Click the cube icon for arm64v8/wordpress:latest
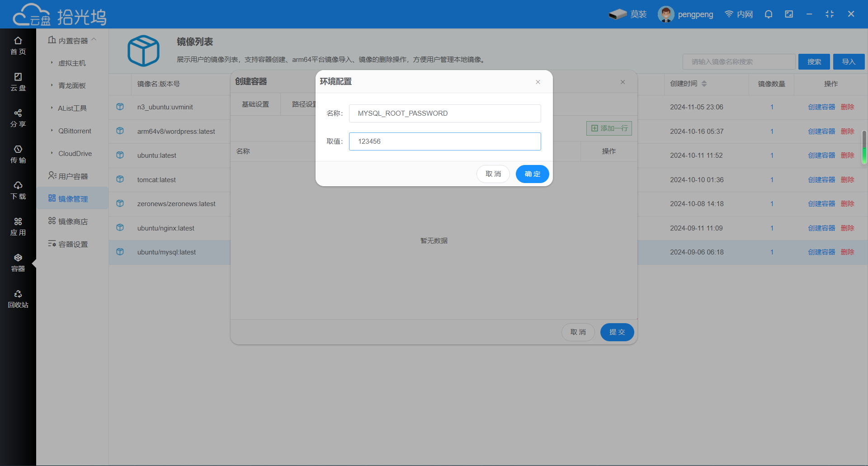Screen dimensions: 868x466 (120, 131)
